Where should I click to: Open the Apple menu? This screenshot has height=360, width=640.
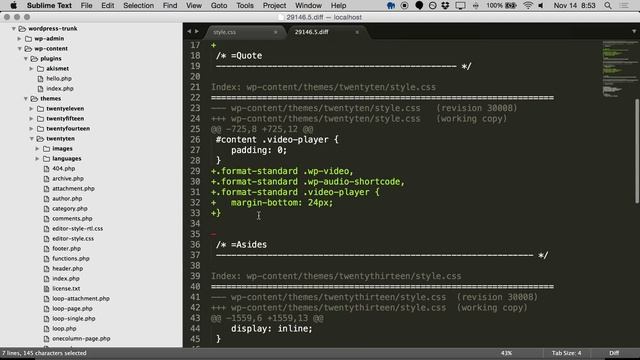13,6
